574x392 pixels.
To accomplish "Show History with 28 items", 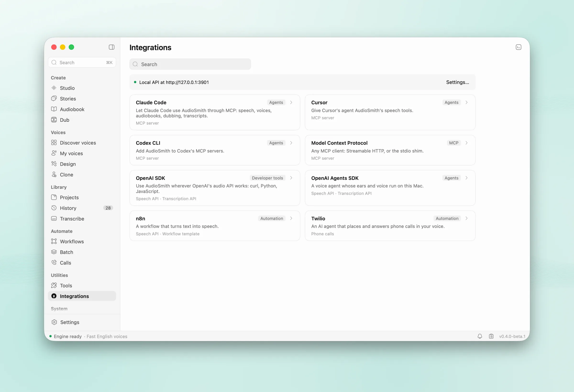I will click(82, 208).
